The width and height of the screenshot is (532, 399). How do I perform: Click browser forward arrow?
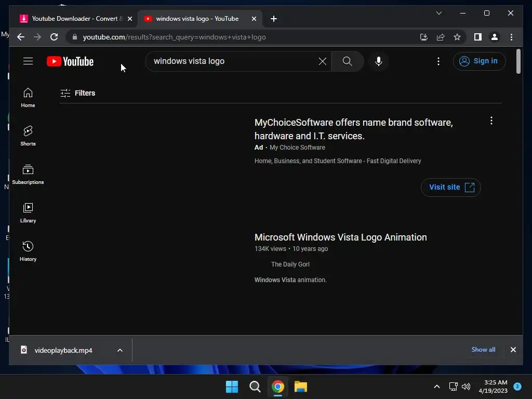pyautogui.click(x=37, y=37)
